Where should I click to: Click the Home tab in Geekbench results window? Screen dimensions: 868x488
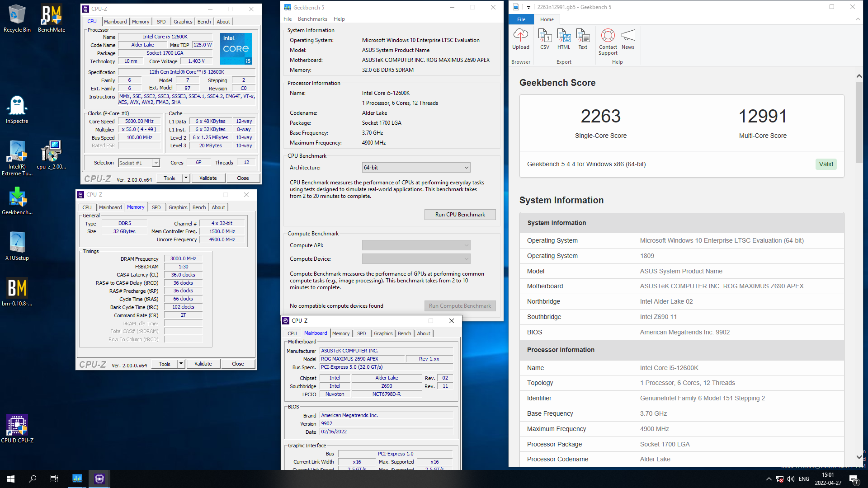click(547, 19)
